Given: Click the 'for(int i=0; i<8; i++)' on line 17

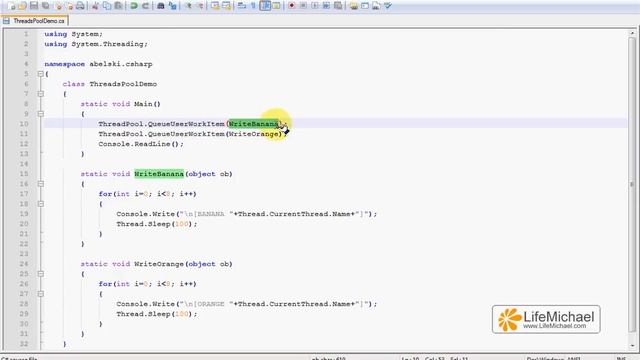Looking at the screenshot, I should coord(147,194).
